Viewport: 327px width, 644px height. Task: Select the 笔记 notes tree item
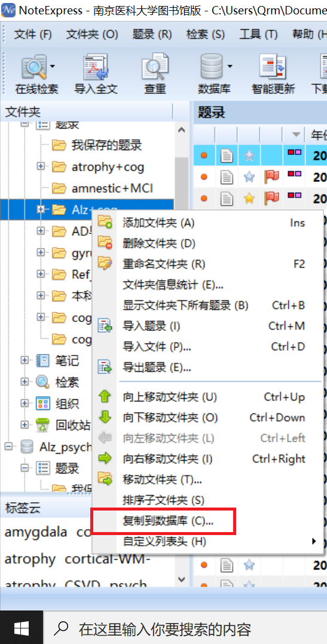click(x=68, y=361)
